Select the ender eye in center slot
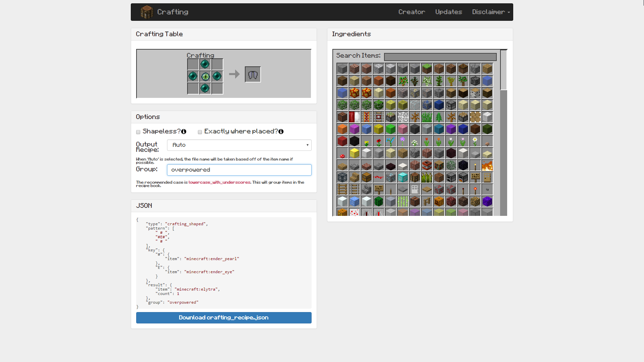Screen dimensions: 644x362 (x=205, y=76)
